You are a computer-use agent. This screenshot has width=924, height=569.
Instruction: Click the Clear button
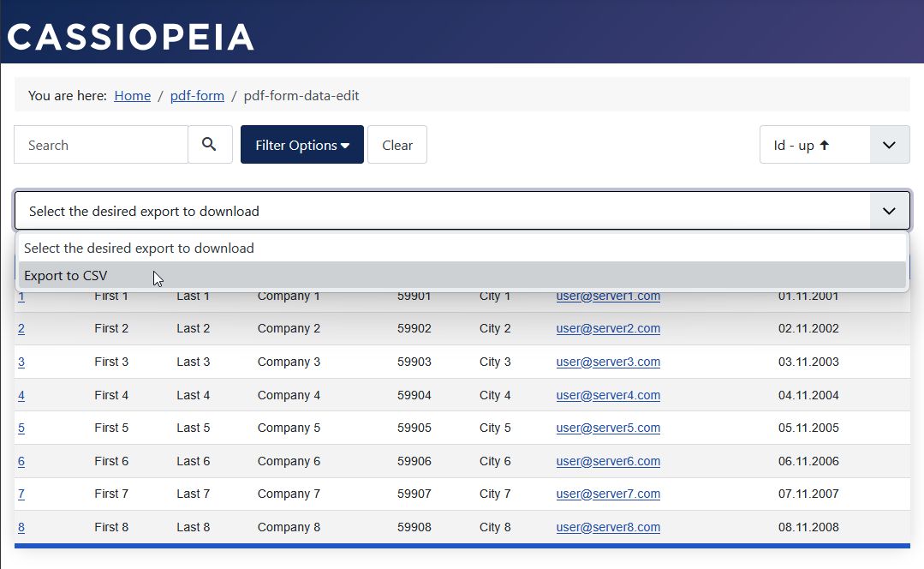[x=396, y=144]
